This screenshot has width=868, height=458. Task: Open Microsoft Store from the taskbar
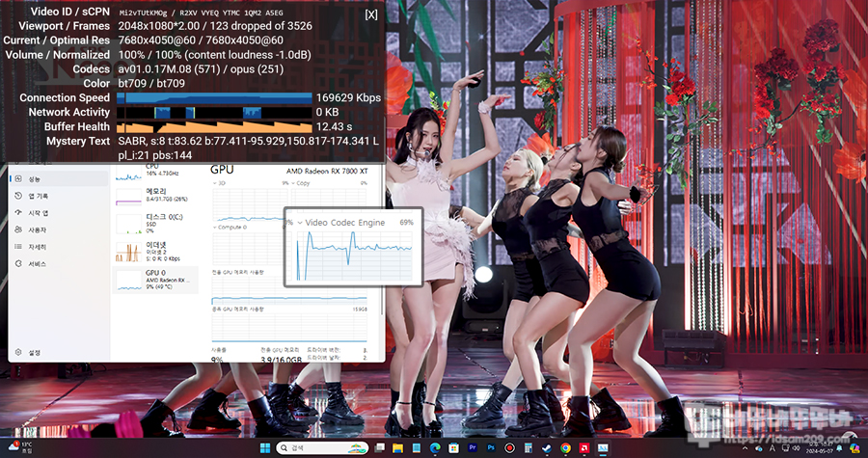click(453, 447)
